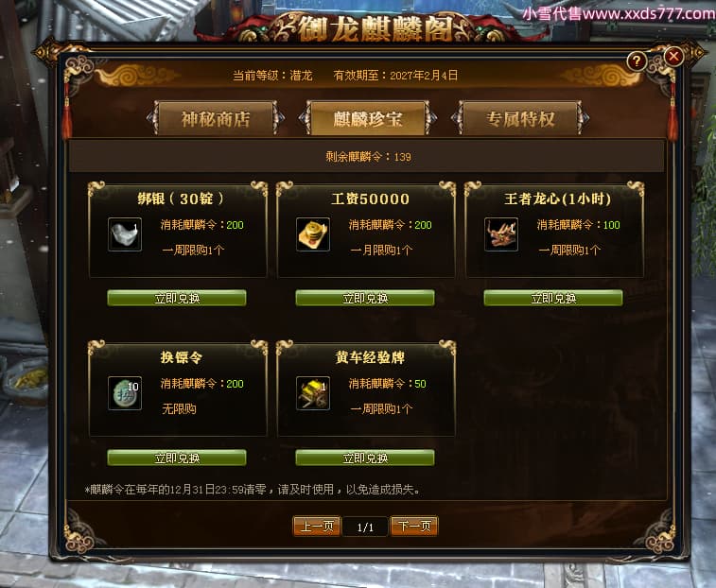Open help via the question mark icon
The height and width of the screenshot is (588, 716).
(637, 61)
